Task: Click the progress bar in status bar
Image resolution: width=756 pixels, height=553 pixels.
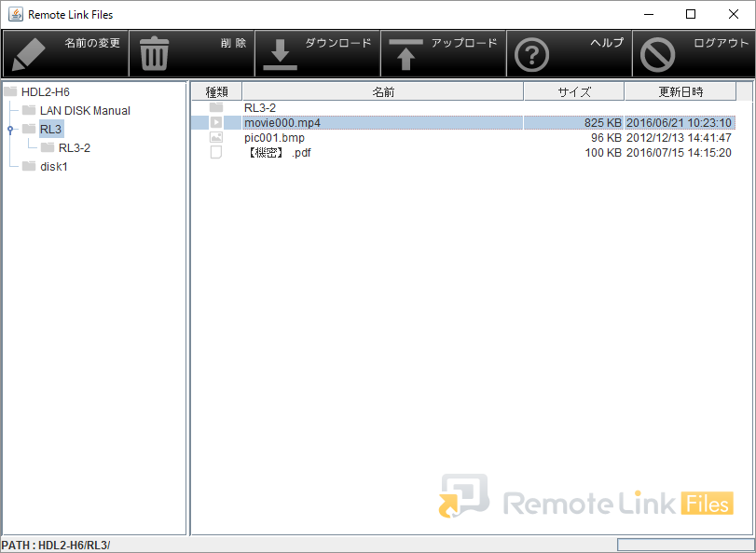Action: [x=682, y=545]
